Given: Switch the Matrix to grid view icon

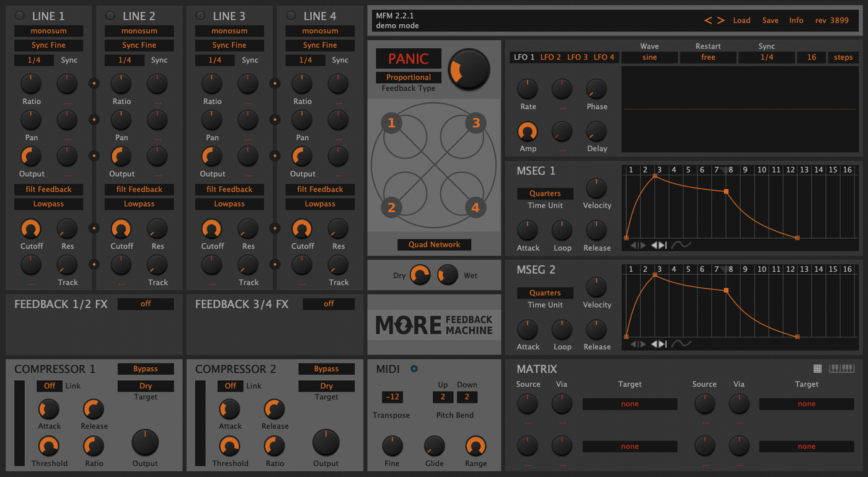Looking at the screenshot, I should 818,368.
